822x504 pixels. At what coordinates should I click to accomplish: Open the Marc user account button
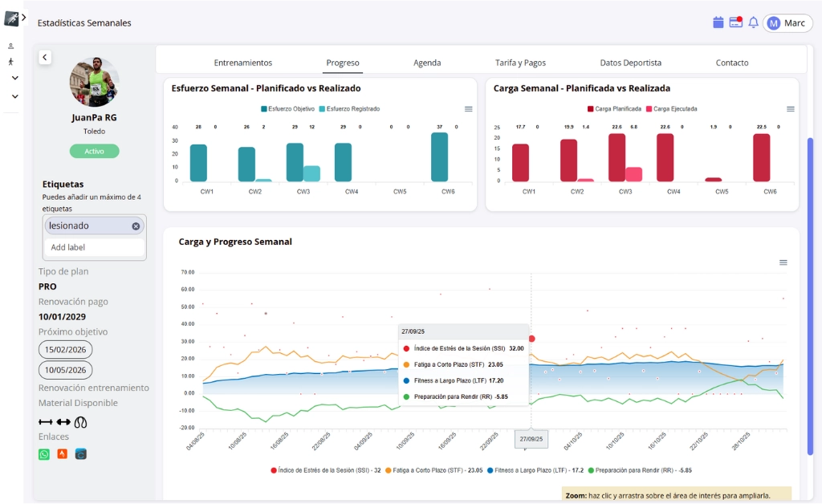(787, 23)
